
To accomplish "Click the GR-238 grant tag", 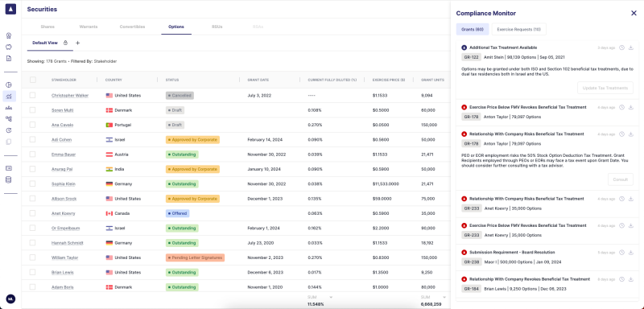I will click(x=471, y=262).
